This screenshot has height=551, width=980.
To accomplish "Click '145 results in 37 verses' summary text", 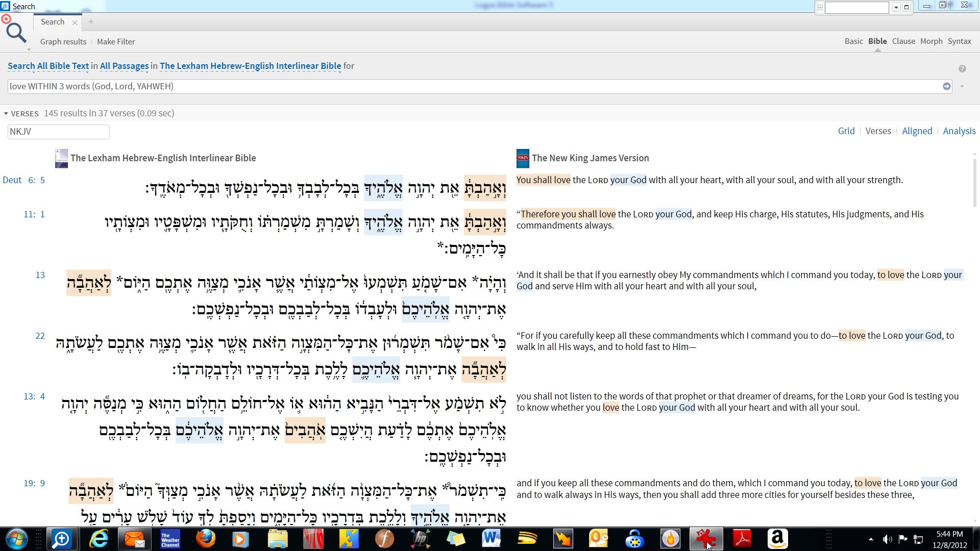I will (109, 113).
